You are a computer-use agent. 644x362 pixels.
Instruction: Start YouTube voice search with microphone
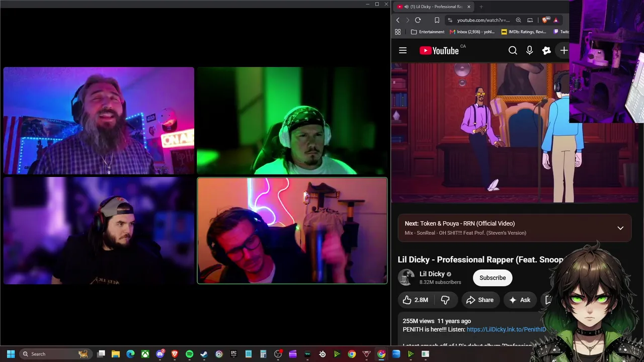point(529,50)
